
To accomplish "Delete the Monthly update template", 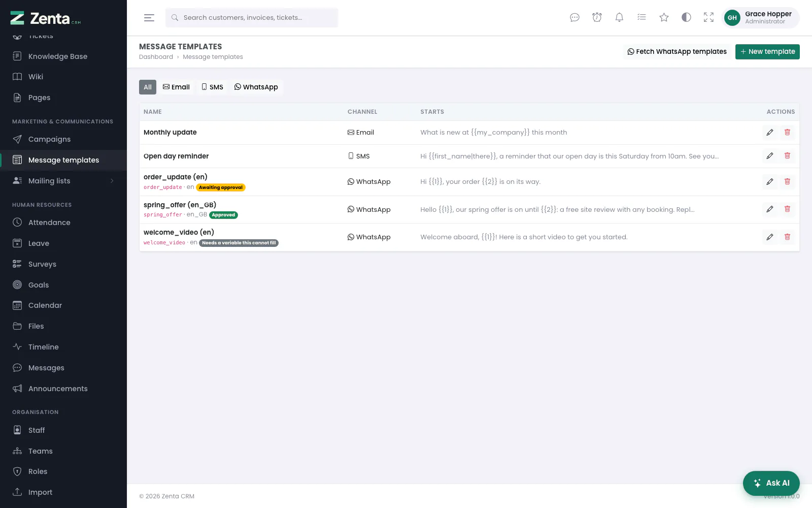I will [x=787, y=133].
